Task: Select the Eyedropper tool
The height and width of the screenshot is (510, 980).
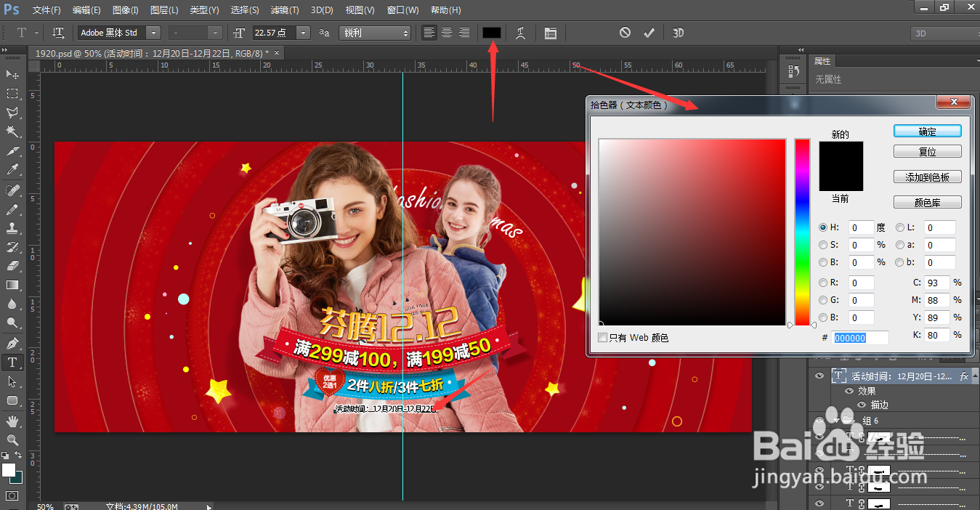Action: (12, 170)
